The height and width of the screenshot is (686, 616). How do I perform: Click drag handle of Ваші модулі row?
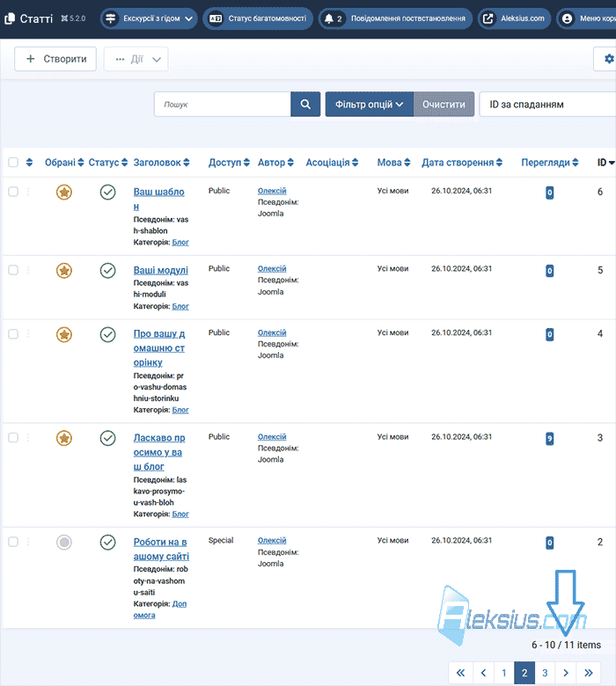28,270
